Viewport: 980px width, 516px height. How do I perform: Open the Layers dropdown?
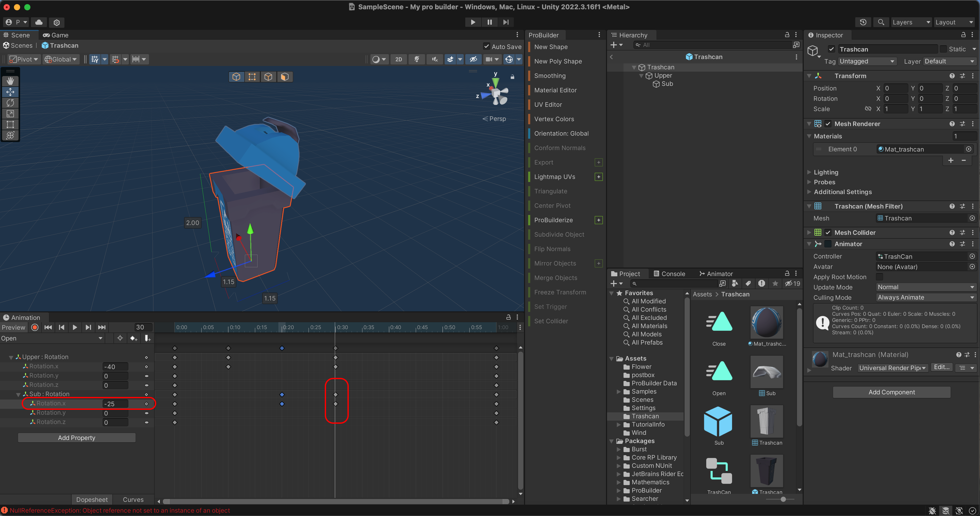tap(911, 22)
